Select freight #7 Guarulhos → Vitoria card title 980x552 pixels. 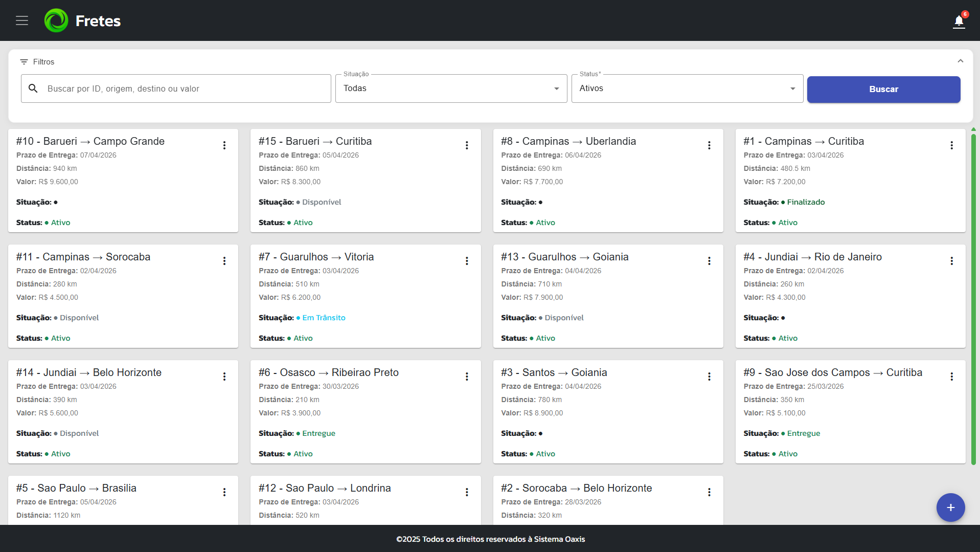[x=316, y=257]
